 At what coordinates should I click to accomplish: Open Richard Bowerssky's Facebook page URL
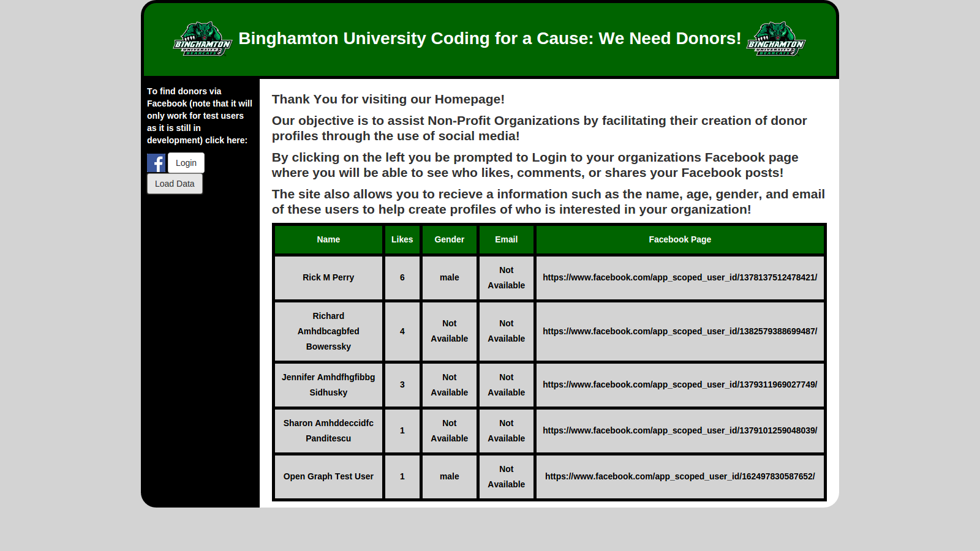(x=680, y=331)
